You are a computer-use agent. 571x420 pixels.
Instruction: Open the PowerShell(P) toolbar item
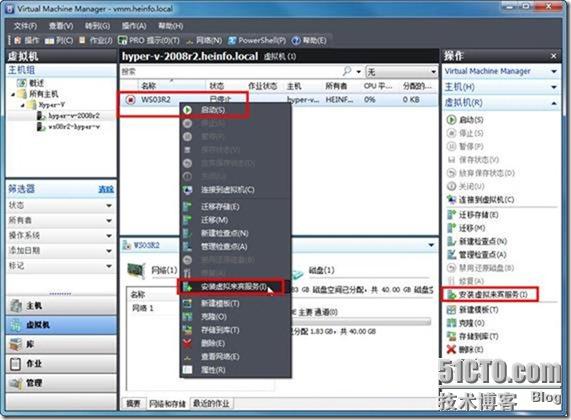pos(257,40)
